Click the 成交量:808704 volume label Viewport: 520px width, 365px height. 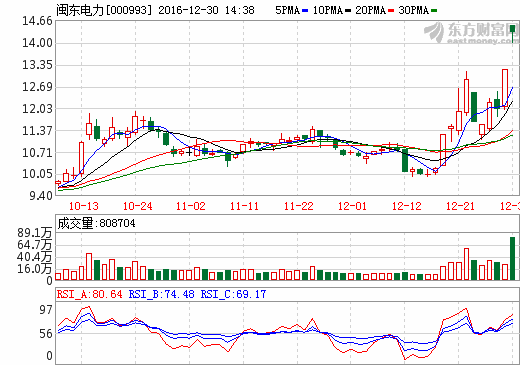(96, 223)
